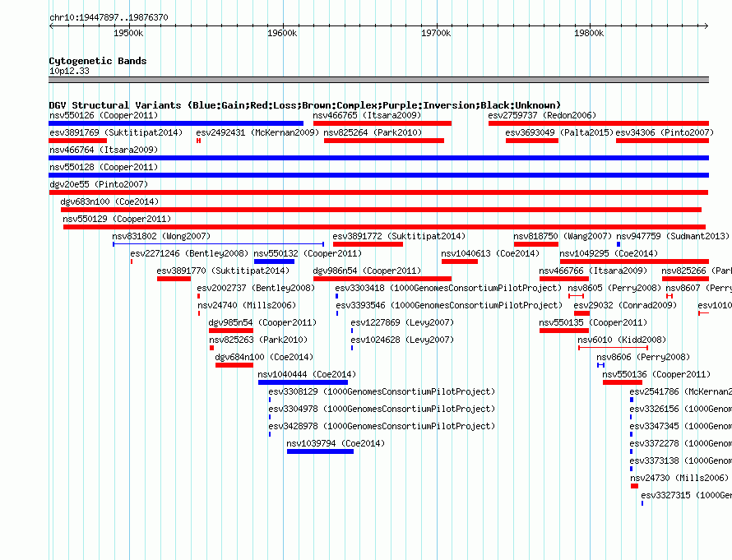The height and width of the screenshot is (560, 732).
Task: Click nsv24730 (Mills2006) label
Action: 679,478
